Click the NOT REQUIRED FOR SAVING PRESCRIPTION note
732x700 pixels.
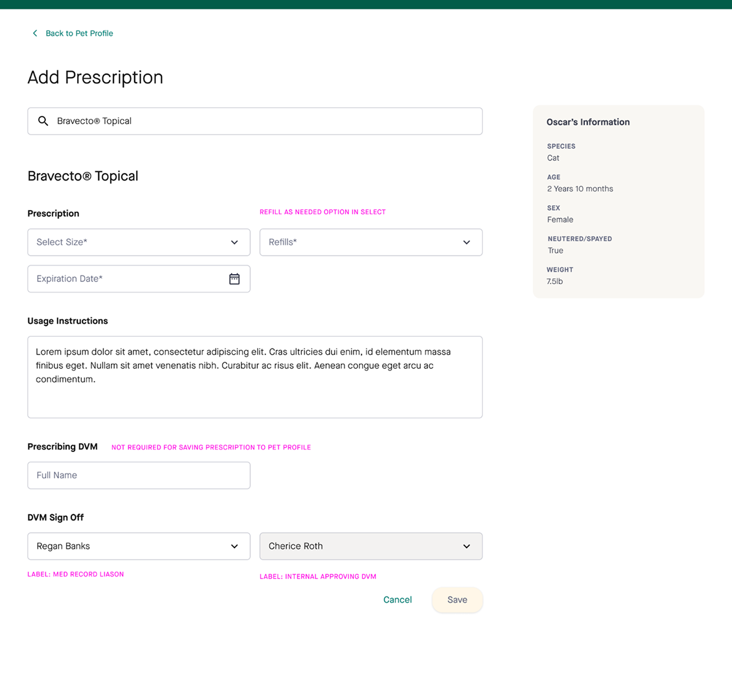(211, 448)
